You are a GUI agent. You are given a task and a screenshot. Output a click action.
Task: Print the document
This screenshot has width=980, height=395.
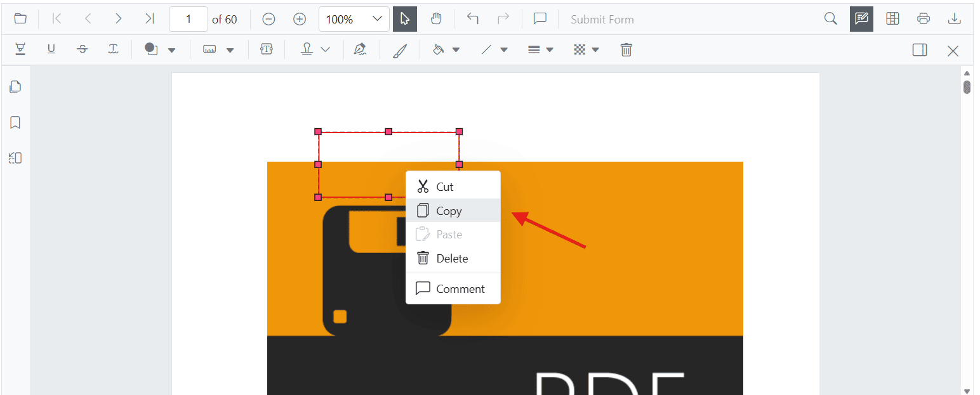924,19
